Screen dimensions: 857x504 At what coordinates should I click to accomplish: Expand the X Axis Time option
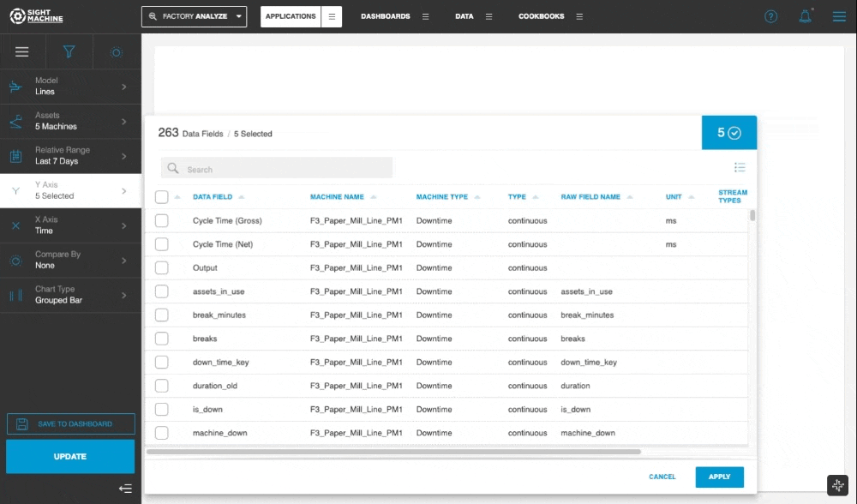[x=70, y=225]
